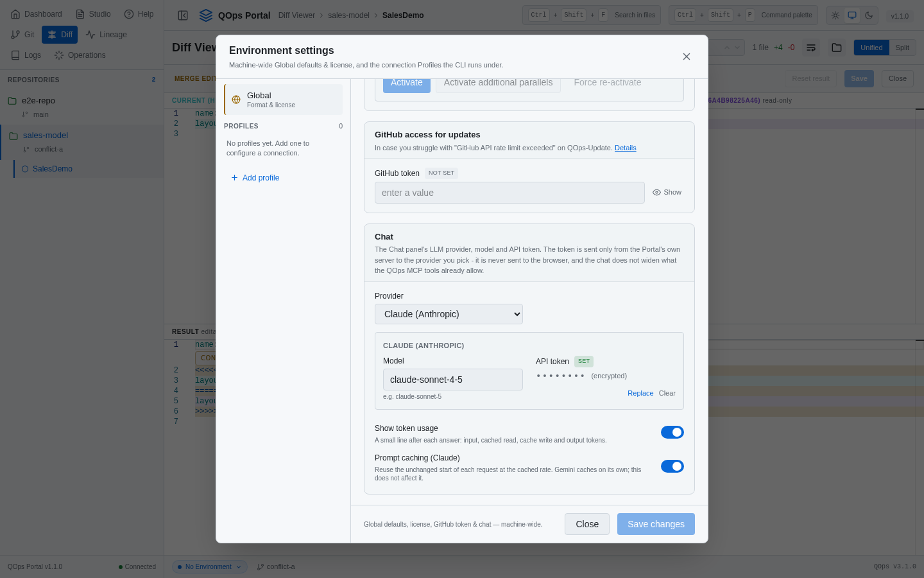Screen dimensions: 924x578
Task: Select the sales-model repository
Action: click(81, 136)
